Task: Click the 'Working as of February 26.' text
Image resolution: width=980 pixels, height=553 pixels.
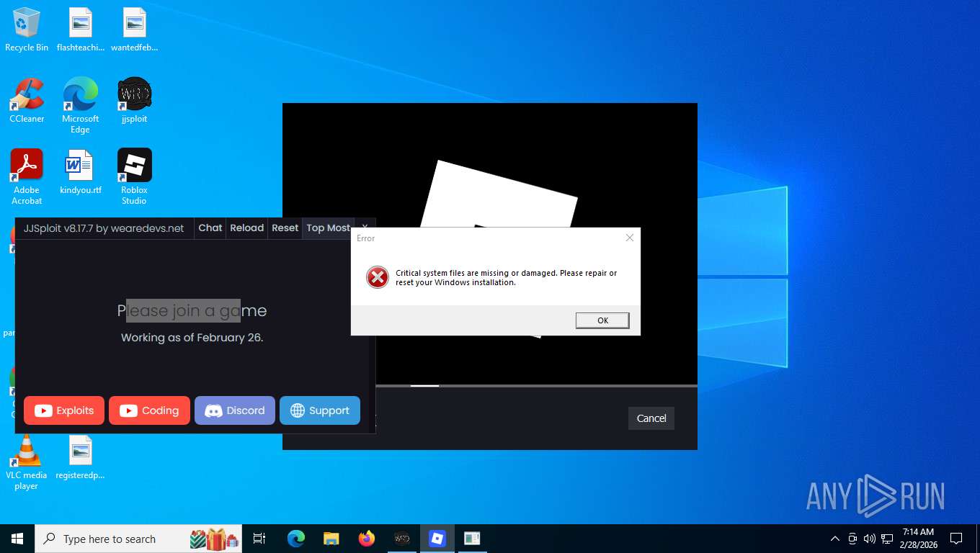Action: [192, 337]
